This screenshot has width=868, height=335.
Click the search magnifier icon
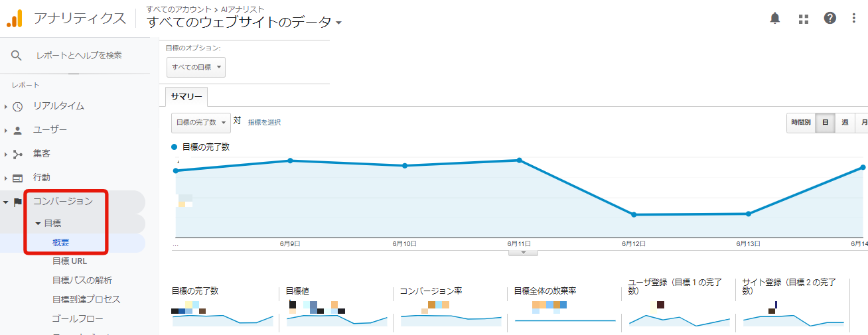coord(17,56)
